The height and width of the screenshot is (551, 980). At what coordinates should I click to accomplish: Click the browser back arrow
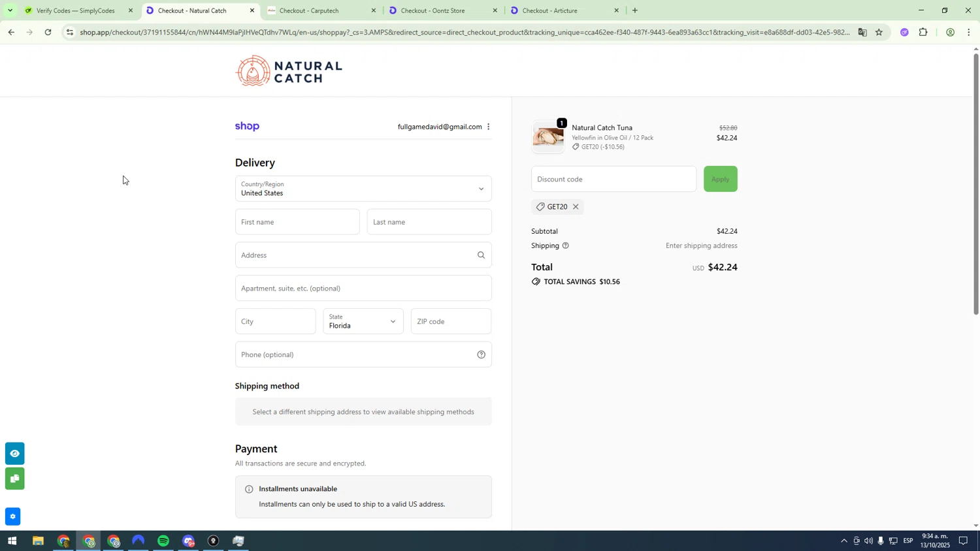point(11,32)
